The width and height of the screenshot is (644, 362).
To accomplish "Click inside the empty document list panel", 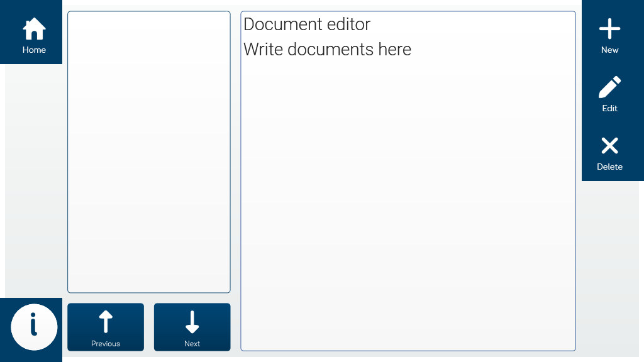I will (x=148, y=152).
